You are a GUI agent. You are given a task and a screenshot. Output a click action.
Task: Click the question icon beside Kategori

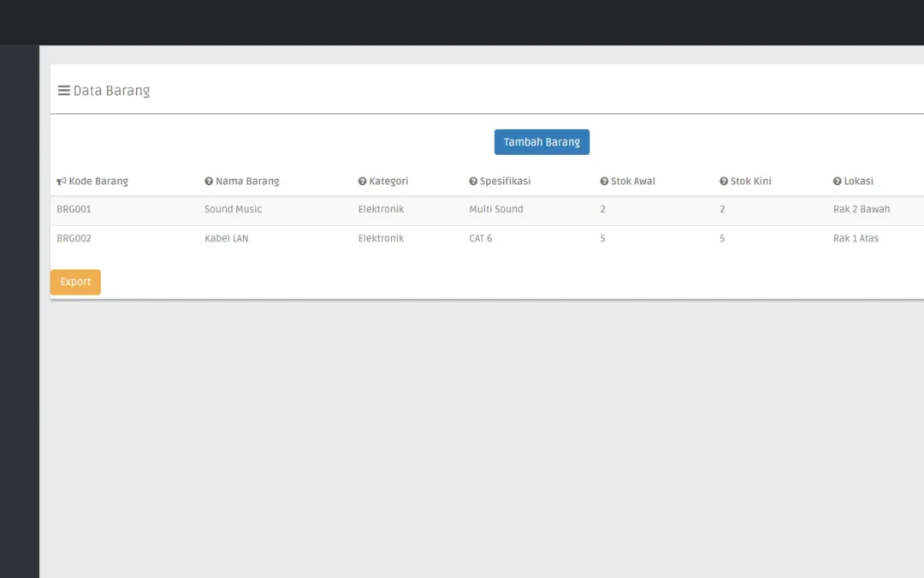pos(363,182)
